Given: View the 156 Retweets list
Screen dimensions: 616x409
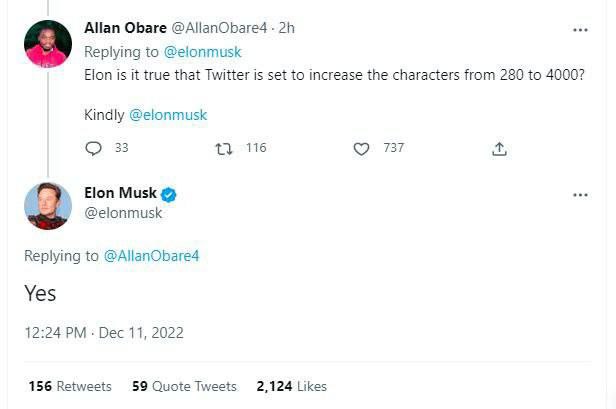Looking at the screenshot, I should [70, 386].
